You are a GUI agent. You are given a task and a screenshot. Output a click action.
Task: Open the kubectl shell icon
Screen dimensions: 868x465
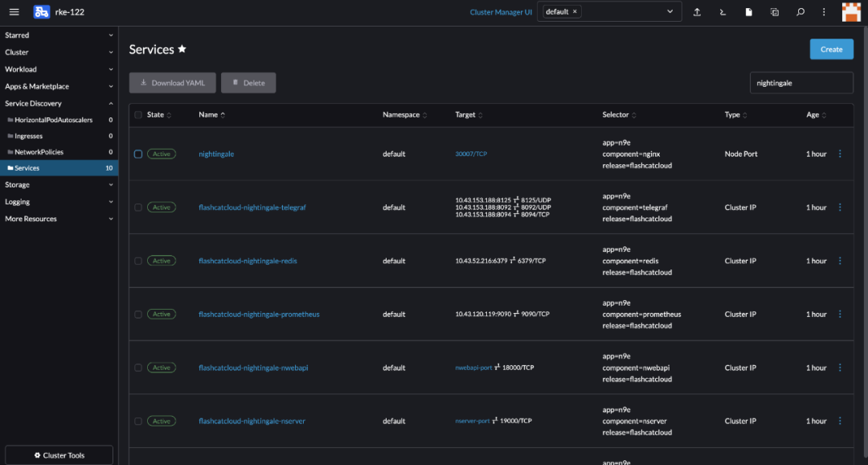(723, 12)
